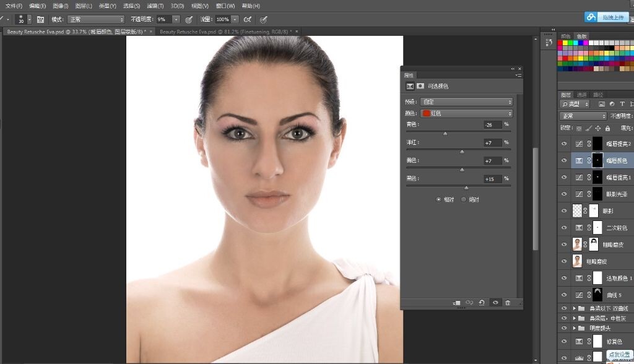Hide the 嘴唇提亮1 layer
634x364 pixels.
[x=565, y=177]
